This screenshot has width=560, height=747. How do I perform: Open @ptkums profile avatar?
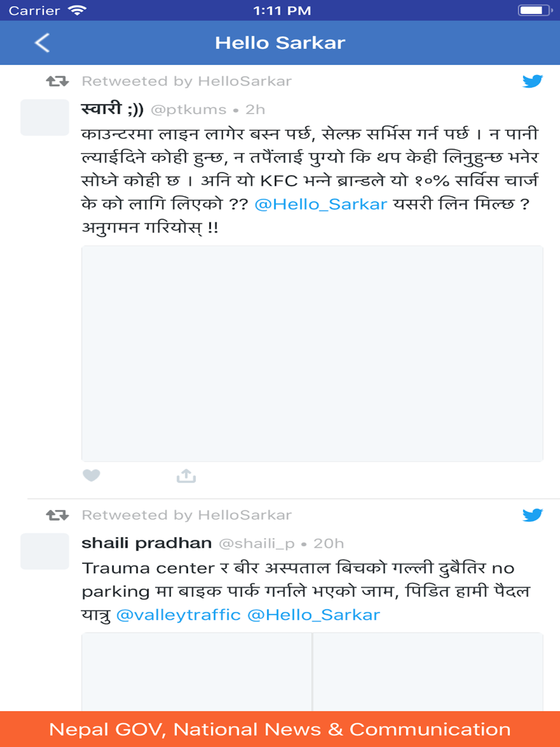(x=45, y=118)
